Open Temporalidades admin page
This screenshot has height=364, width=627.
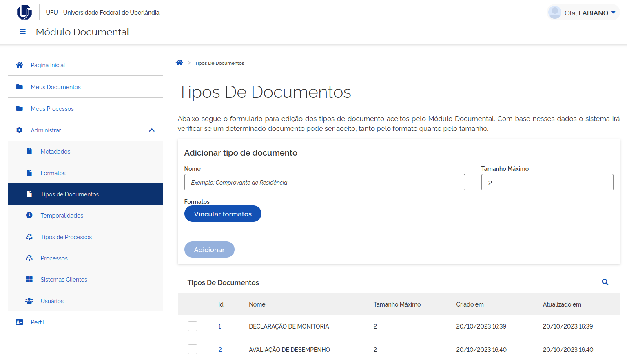coord(62,216)
